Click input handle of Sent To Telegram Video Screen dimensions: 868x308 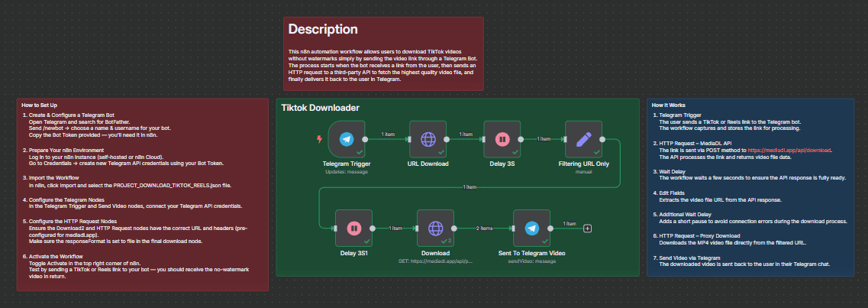coord(513,228)
